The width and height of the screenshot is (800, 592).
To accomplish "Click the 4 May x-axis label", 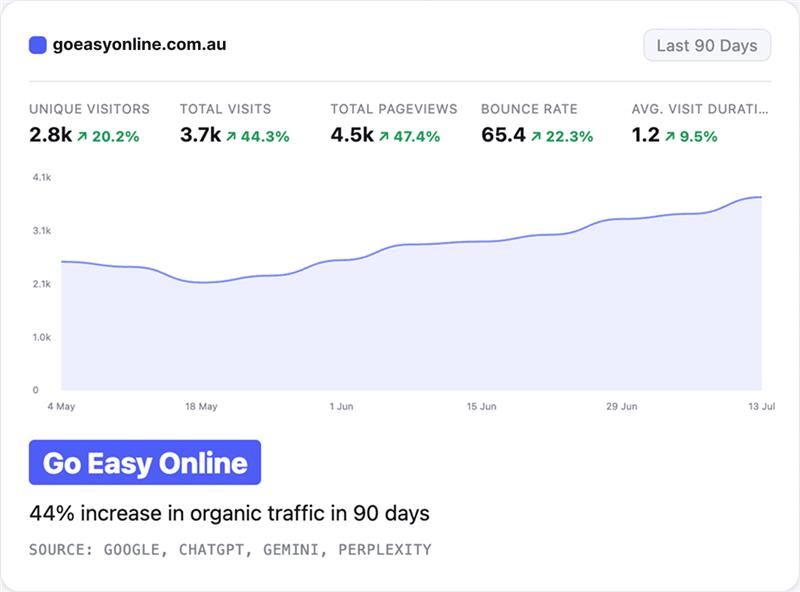I will click(61, 406).
